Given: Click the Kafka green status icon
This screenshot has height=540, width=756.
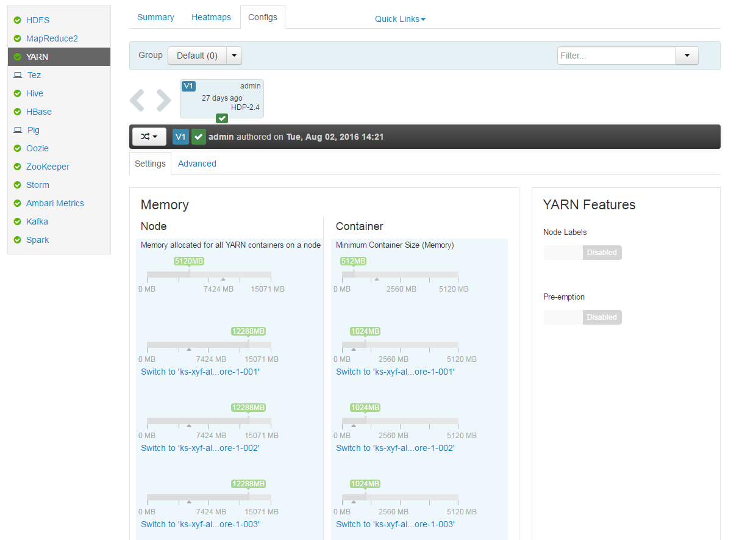Looking at the screenshot, I should [18, 221].
